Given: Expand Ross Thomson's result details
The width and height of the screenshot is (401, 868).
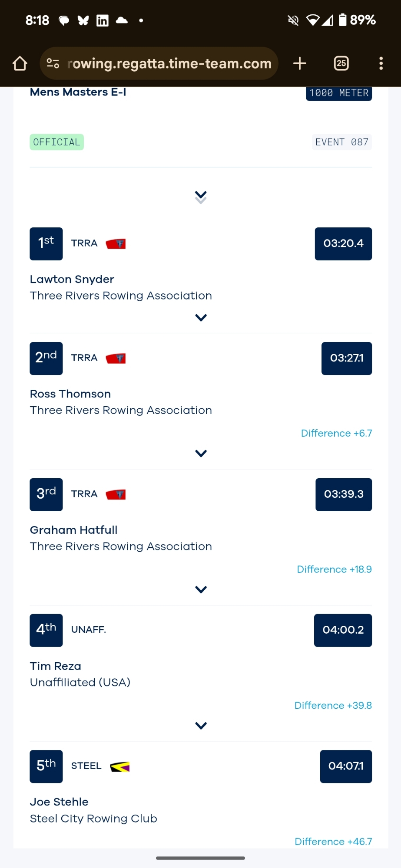Looking at the screenshot, I should pyautogui.click(x=201, y=454).
